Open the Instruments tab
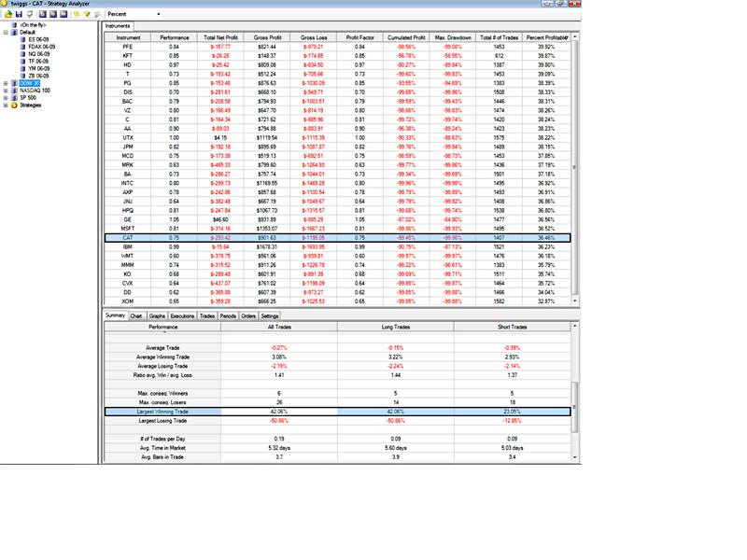The width and height of the screenshot is (747, 560). point(118,26)
